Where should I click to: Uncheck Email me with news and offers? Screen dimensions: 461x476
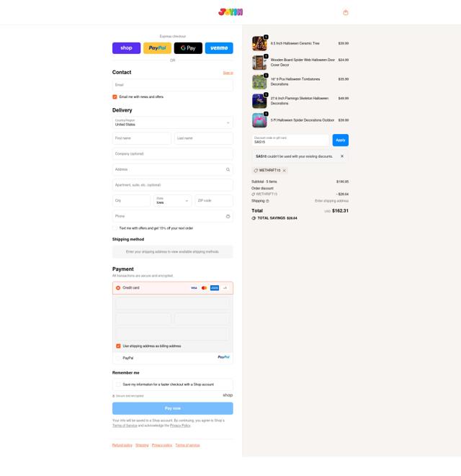115,96
